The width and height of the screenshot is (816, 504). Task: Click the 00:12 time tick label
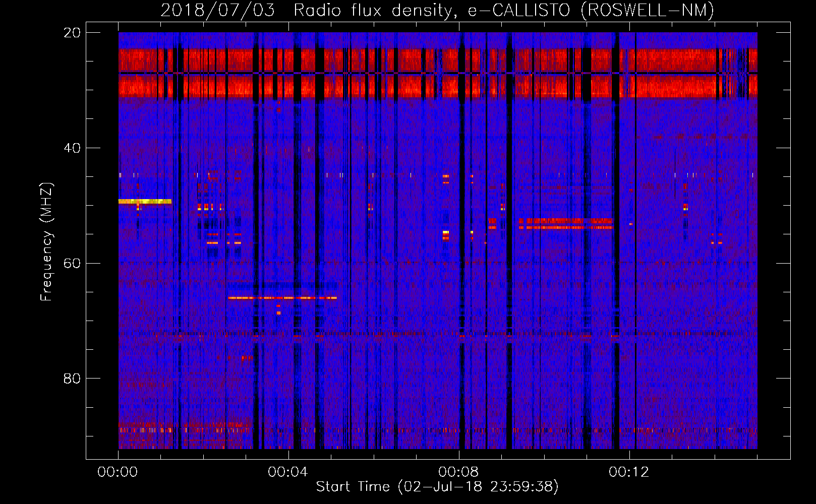coord(629,472)
